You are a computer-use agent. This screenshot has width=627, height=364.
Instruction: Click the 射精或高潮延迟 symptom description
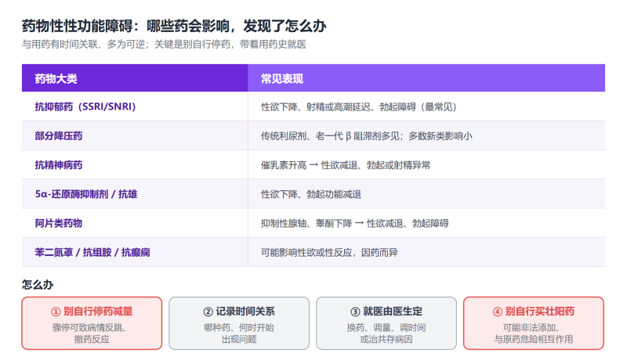pos(359,106)
